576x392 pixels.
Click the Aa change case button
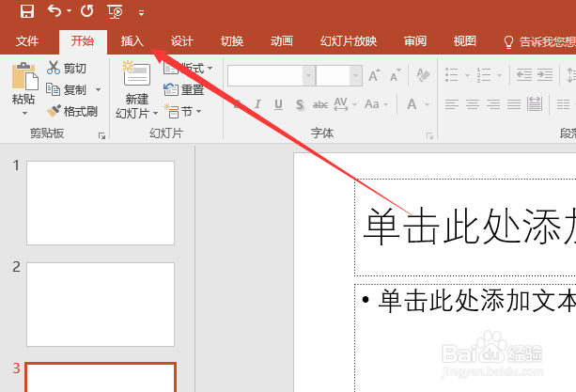(x=372, y=104)
